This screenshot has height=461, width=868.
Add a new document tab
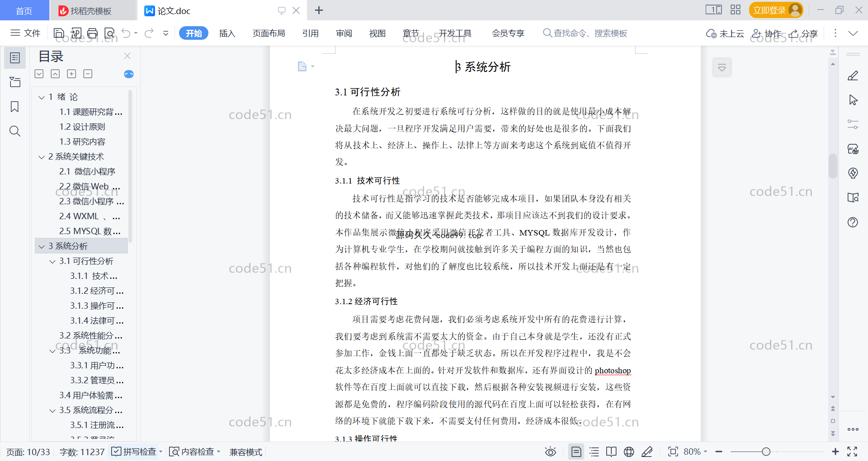[319, 10]
